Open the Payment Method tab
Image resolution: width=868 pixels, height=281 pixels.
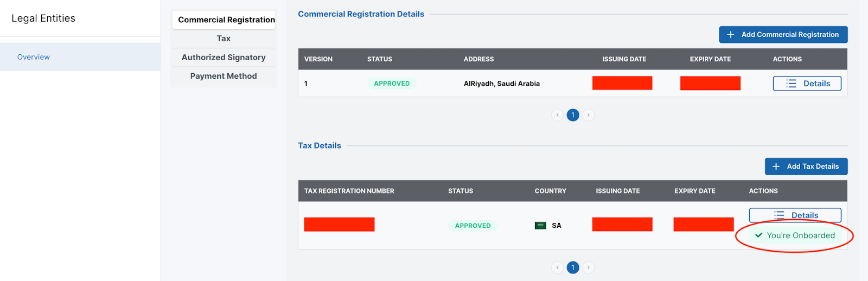tap(224, 76)
